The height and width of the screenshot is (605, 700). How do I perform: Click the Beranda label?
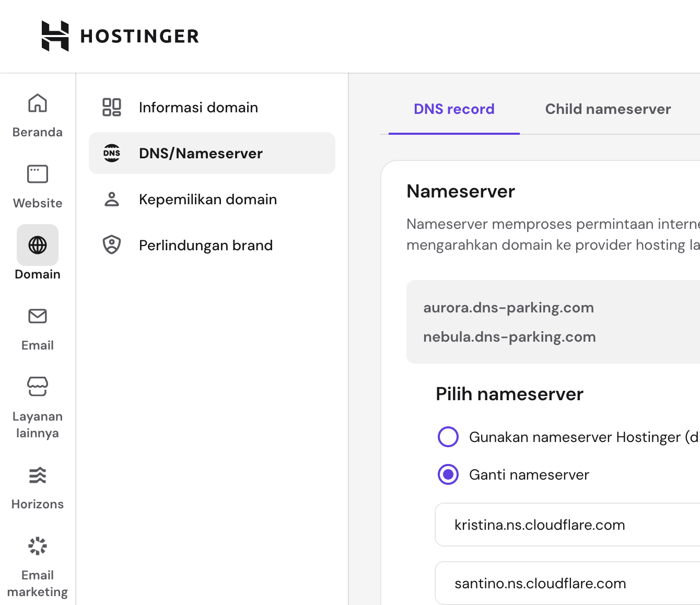click(38, 132)
